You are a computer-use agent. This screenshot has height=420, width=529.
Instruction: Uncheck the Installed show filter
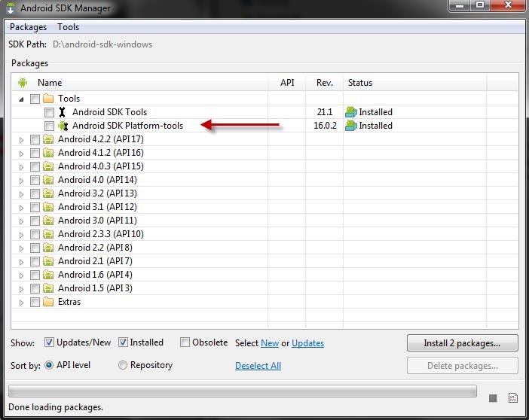click(123, 342)
